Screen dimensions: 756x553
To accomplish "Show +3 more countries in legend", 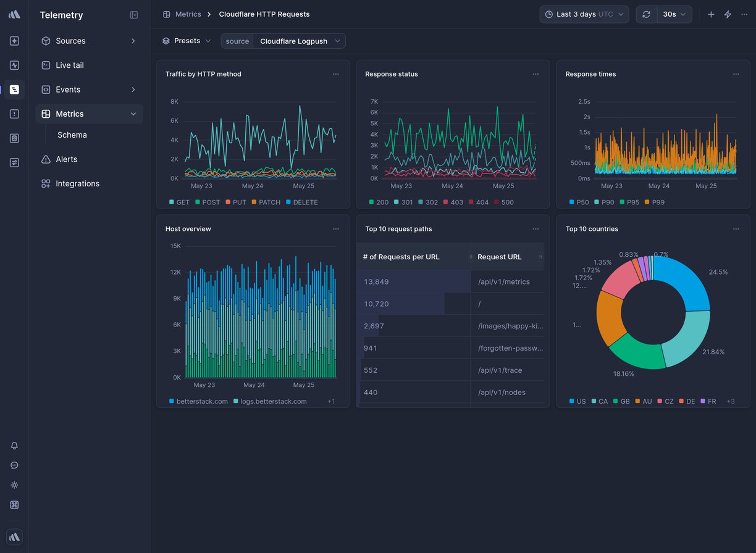I will click(731, 401).
